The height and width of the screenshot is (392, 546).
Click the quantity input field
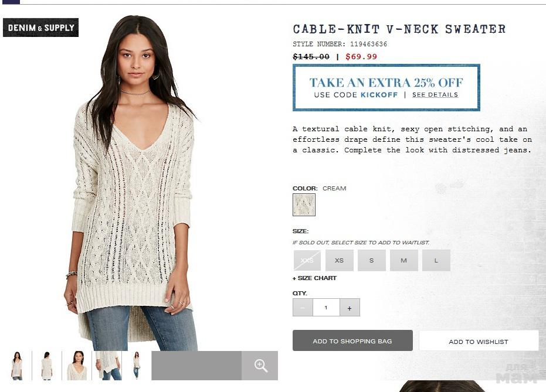tap(326, 308)
